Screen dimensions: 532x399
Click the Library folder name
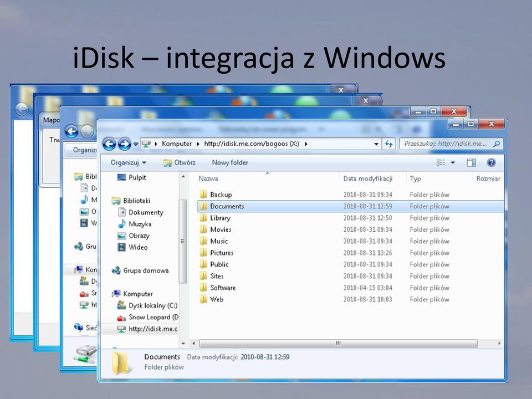tap(220, 218)
